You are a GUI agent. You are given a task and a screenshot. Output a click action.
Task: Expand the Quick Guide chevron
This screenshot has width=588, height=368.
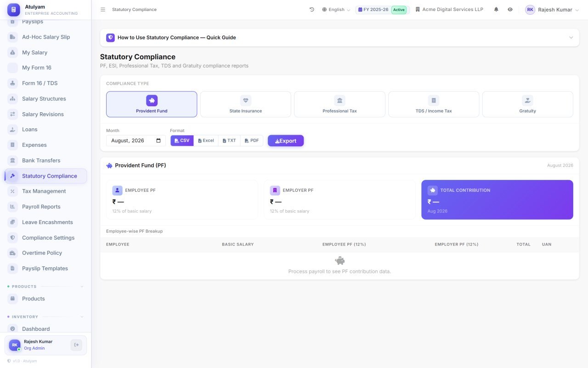pyautogui.click(x=571, y=38)
